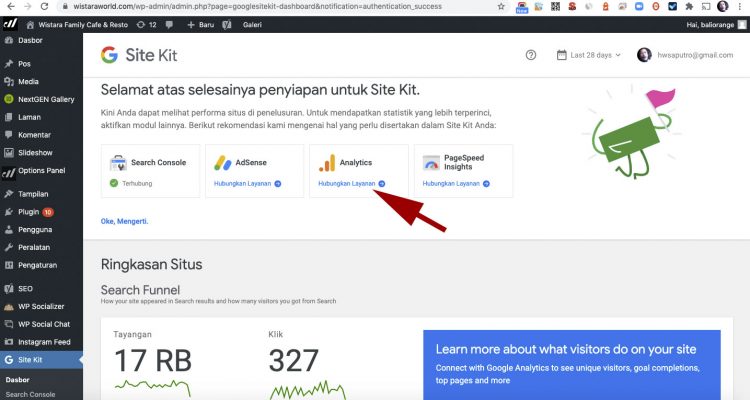
Task: Reload the page with the refresh icon
Action: [44, 7]
